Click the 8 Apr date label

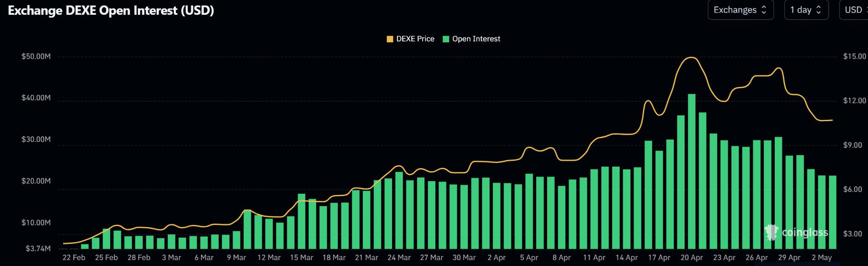coord(562,258)
